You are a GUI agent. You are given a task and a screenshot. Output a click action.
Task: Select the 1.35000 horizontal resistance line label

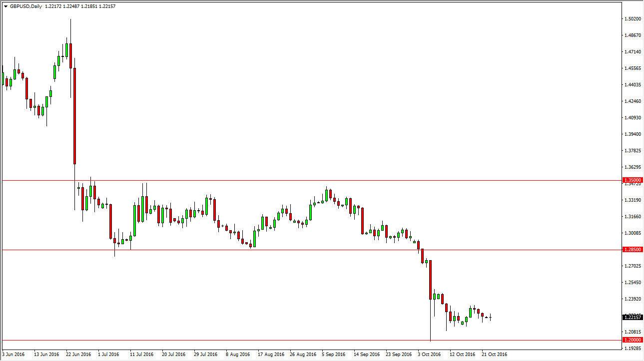632,180
